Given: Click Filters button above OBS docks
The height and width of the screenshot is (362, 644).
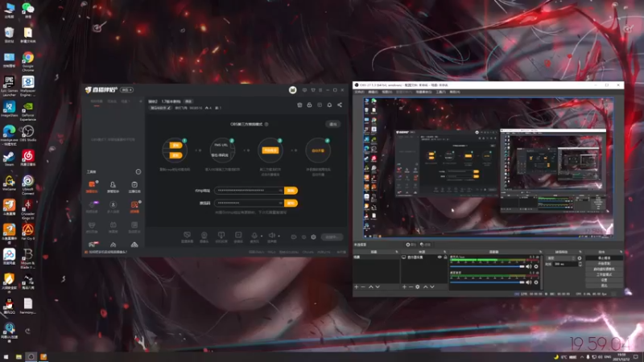Looking at the screenshot, I should tap(425, 245).
